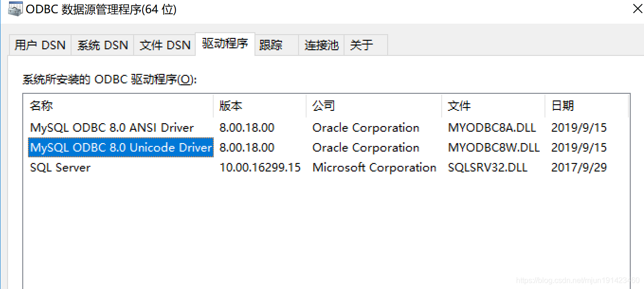Click the 日期 column header
The width and height of the screenshot is (644, 289).
[x=587, y=106]
